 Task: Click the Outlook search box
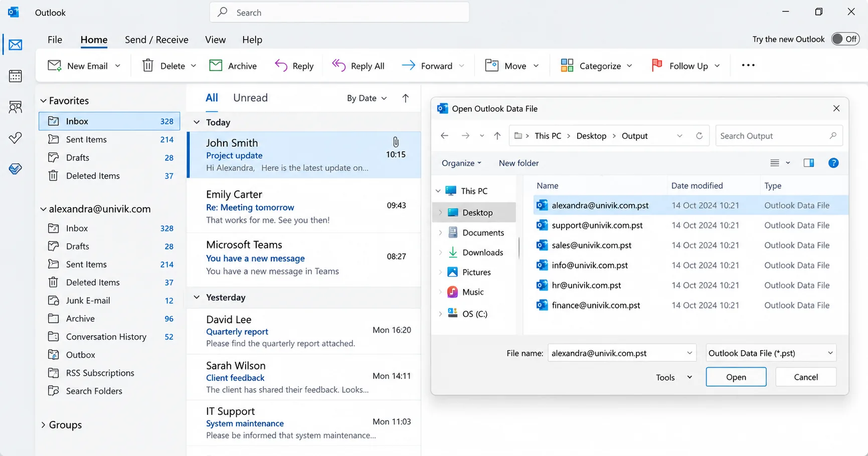coord(339,13)
